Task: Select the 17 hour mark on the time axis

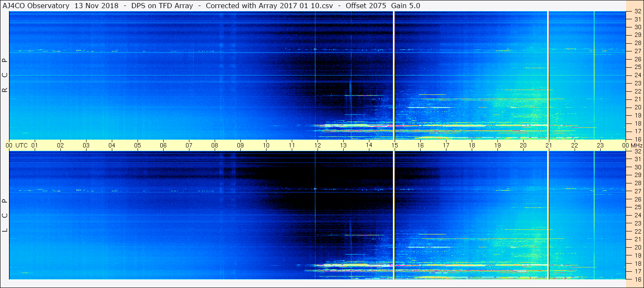Action: point(446,145)
